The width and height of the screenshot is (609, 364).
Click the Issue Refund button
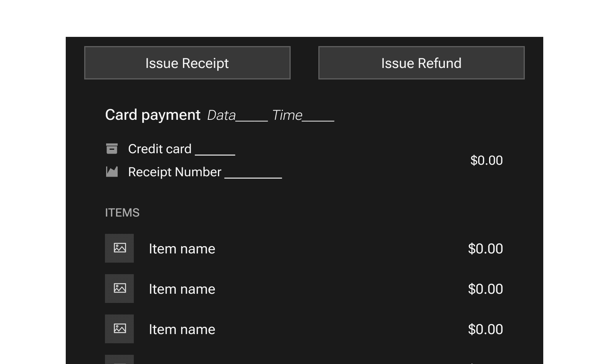(421, 63)
